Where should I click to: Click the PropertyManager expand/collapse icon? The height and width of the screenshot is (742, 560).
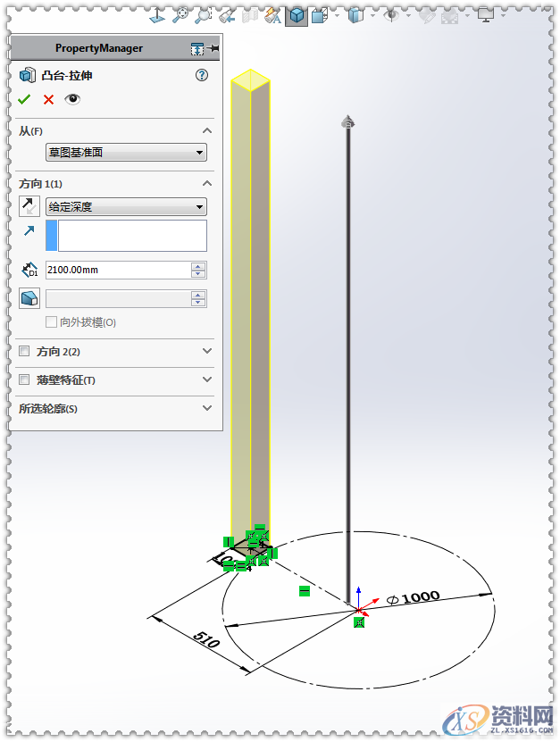(196, 48)
